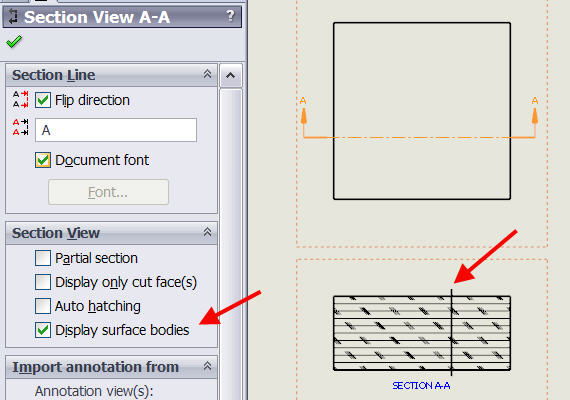This screenshot has width=570, height=400.
Task: Collapse the Section View group
Action: 207,232
